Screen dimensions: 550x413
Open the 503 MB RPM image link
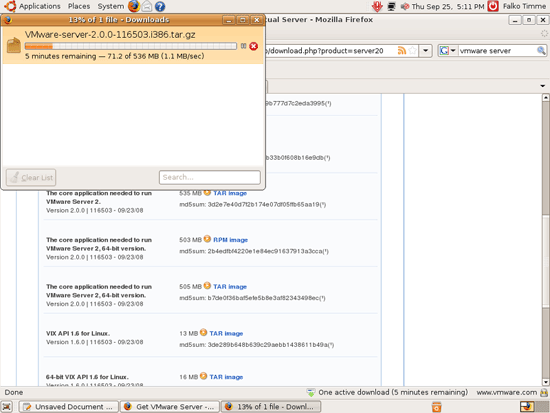(230, 240)
